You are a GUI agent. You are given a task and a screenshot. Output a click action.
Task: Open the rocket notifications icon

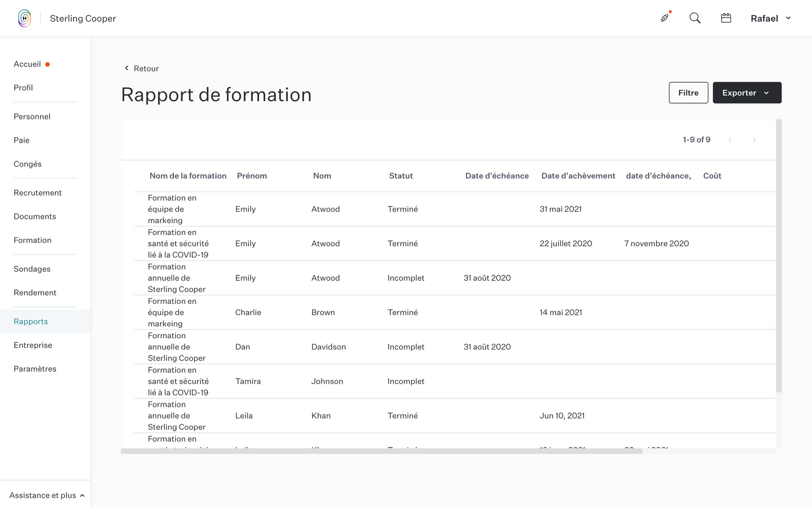tap(664, 18)
